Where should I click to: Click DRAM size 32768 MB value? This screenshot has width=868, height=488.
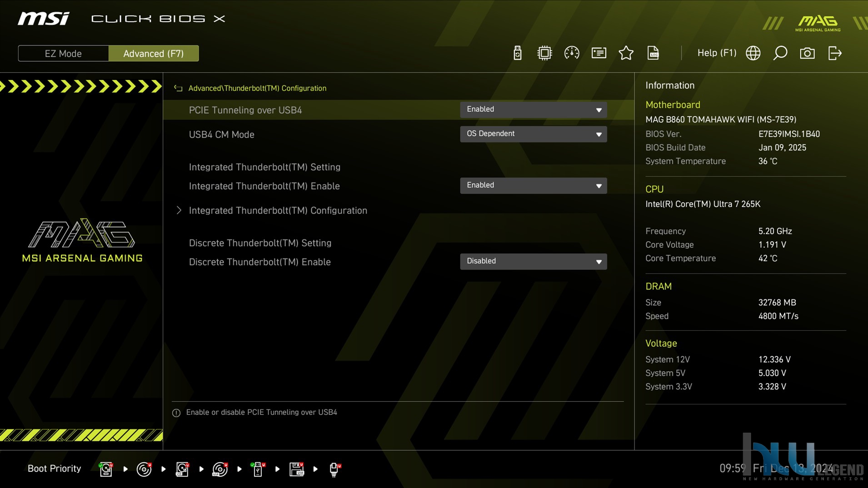777,303
